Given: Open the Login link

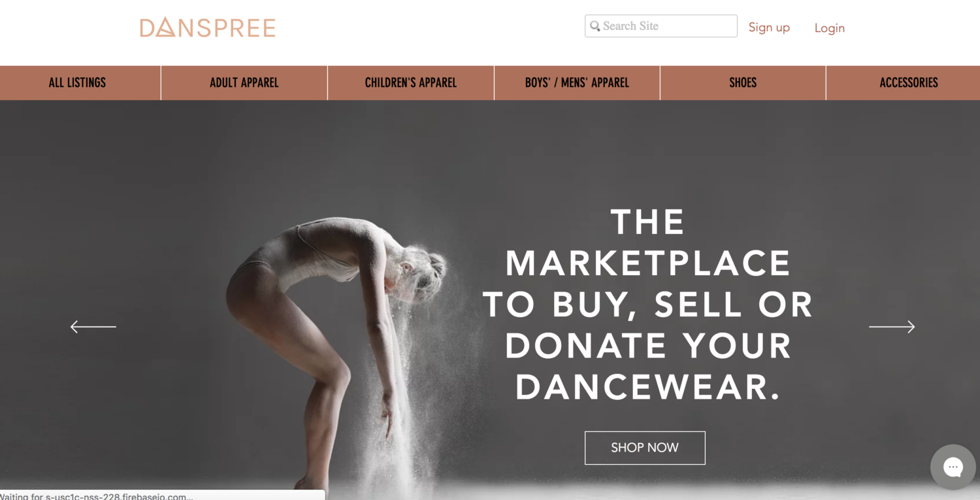Looking at the screenshot, I should click(x=829, y=28).
